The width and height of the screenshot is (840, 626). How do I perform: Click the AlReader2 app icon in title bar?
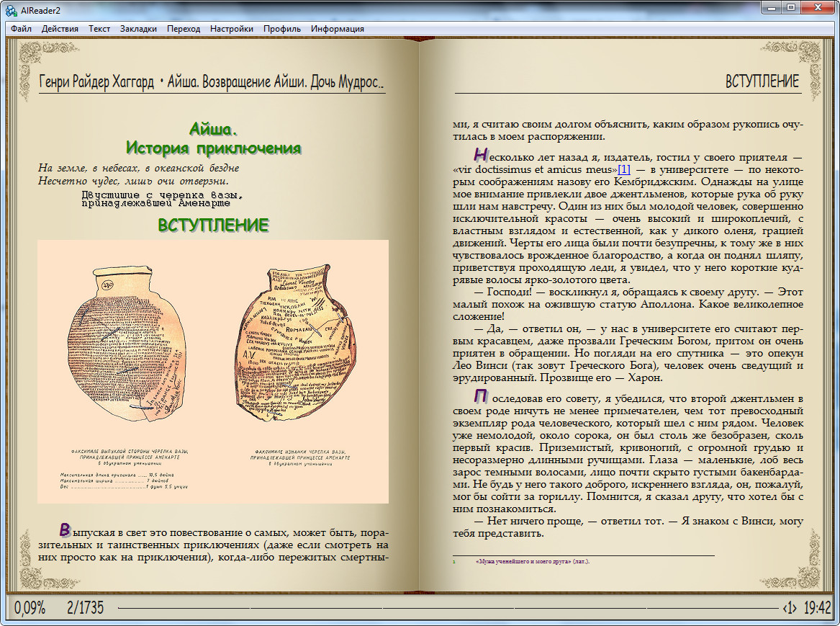11,11
